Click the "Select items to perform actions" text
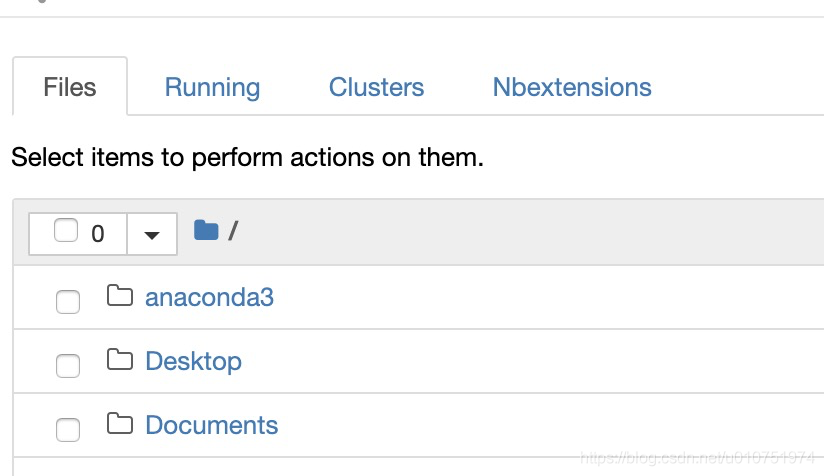Screen dimensions: 824x476 [247, 157]
